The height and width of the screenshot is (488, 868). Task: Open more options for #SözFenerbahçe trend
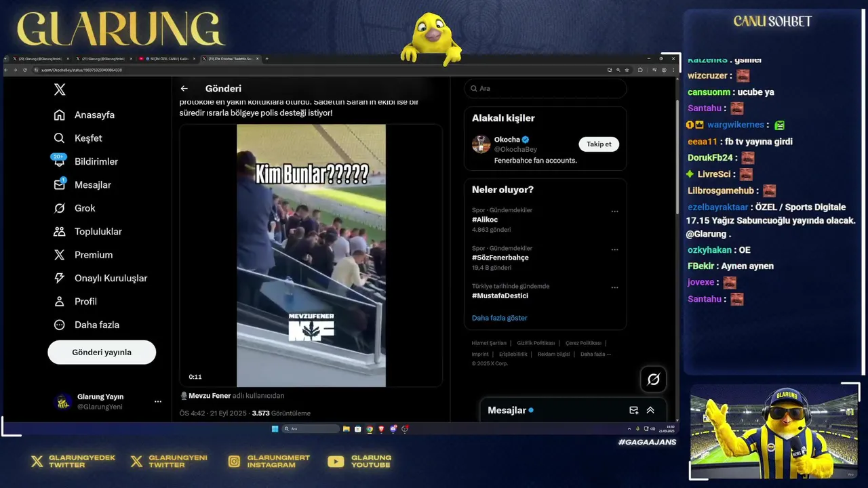[614, 249]
